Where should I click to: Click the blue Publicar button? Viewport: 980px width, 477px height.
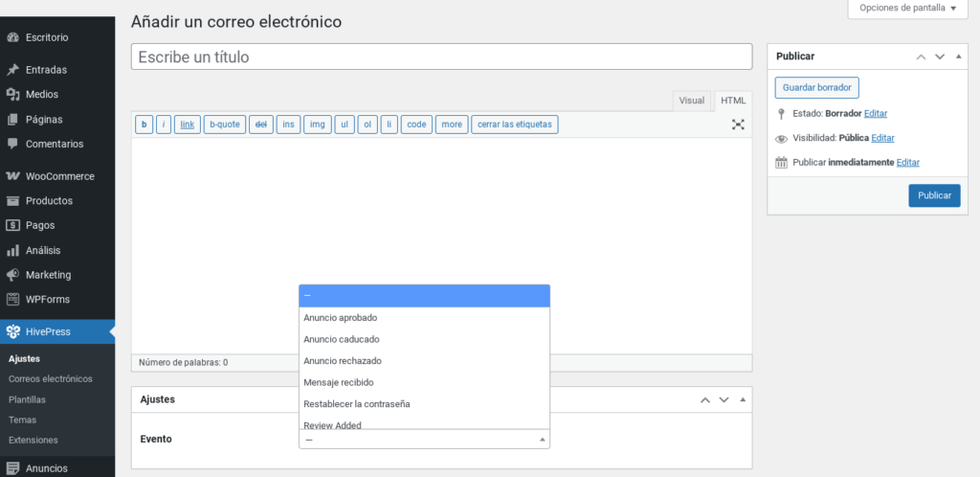[x=934, y=195]
